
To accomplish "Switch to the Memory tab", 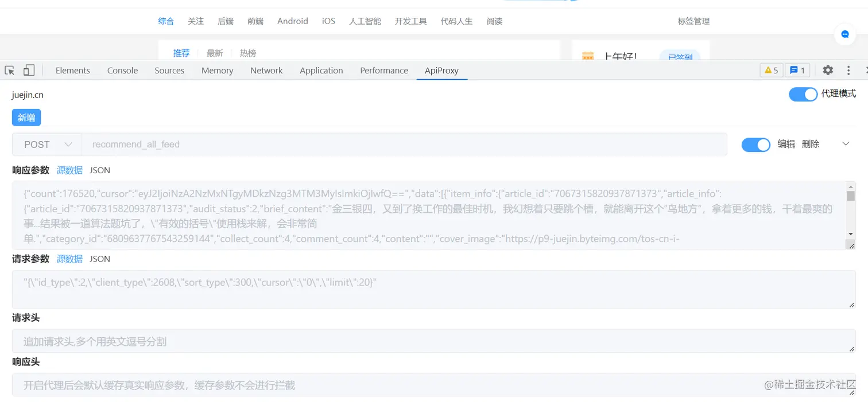I will [x=217, y=71].
